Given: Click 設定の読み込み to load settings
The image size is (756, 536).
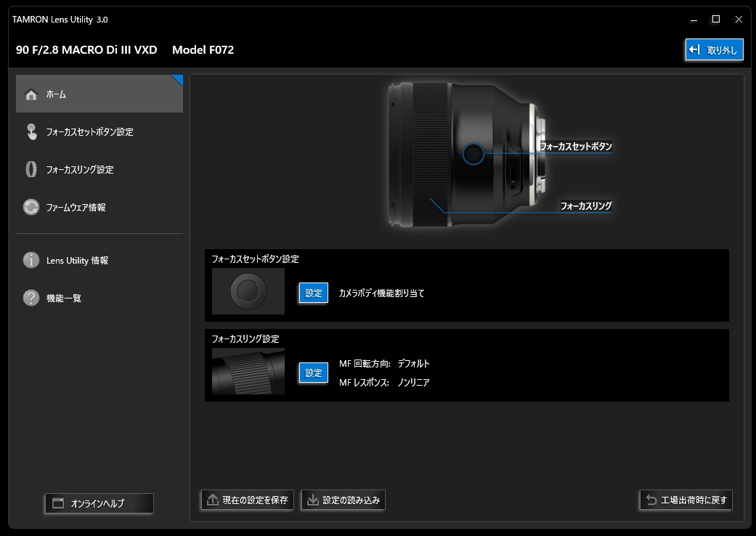Looking at the screenshot, I should (343, 500).
